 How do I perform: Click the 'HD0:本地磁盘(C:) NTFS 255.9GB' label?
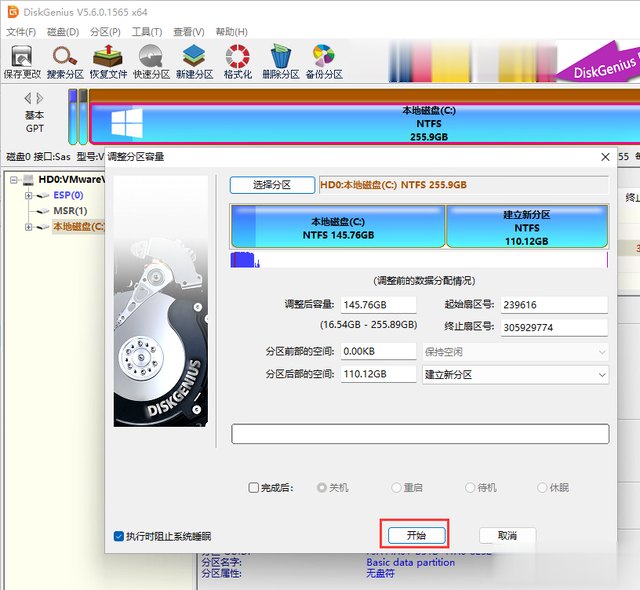coord(393,185)
